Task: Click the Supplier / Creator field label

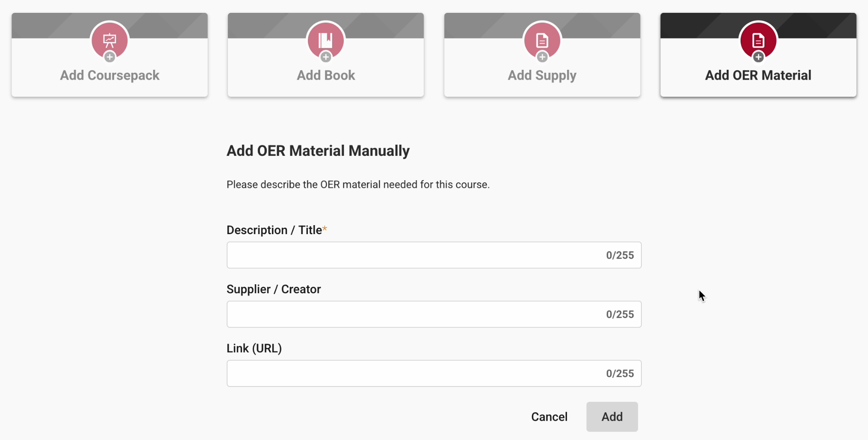Action: [274, 289]
